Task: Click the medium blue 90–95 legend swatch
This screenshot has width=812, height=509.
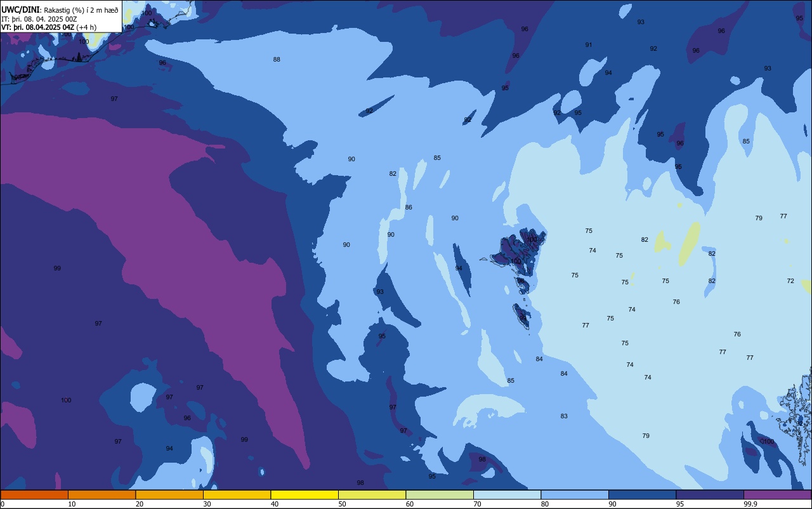Action: point(642,494)
